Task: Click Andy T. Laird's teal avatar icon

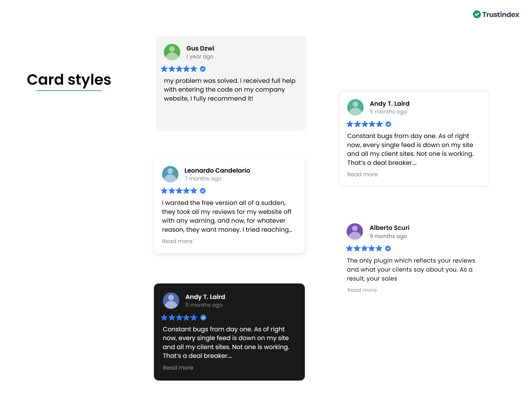Action: pos(355,107)
